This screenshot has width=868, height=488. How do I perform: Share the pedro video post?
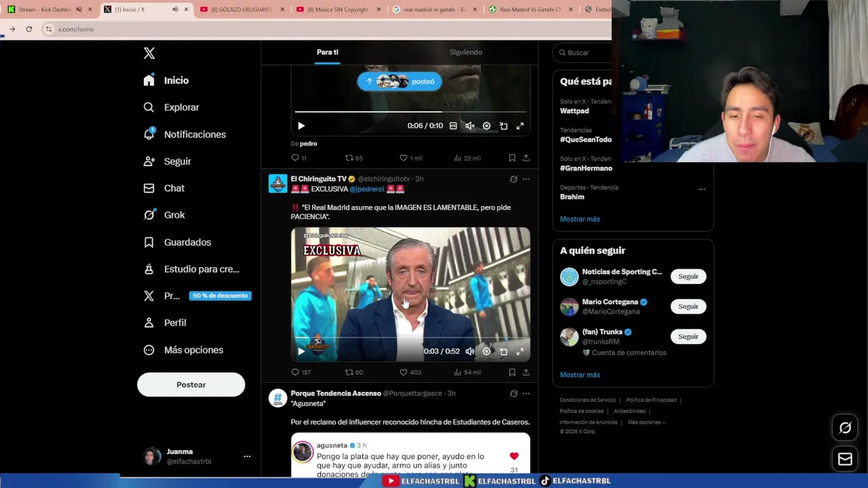pos(526,158)
